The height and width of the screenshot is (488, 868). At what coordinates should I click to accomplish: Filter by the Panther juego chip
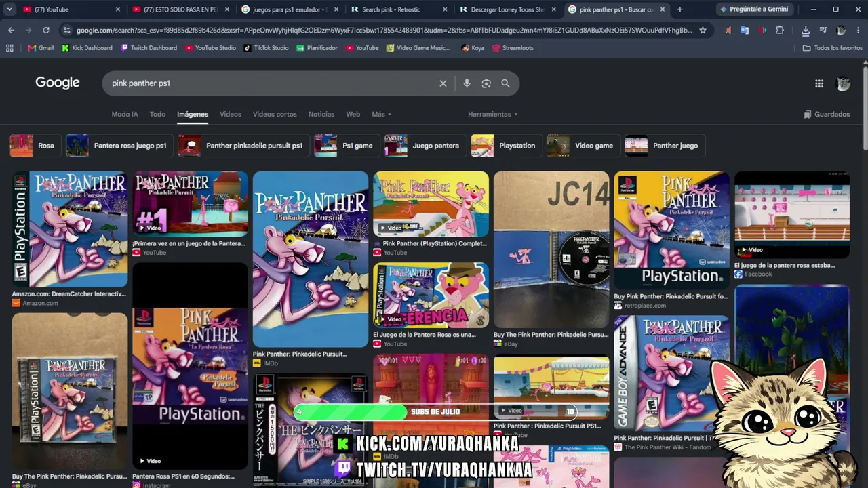pyautogui.click(x=664, y=146)
